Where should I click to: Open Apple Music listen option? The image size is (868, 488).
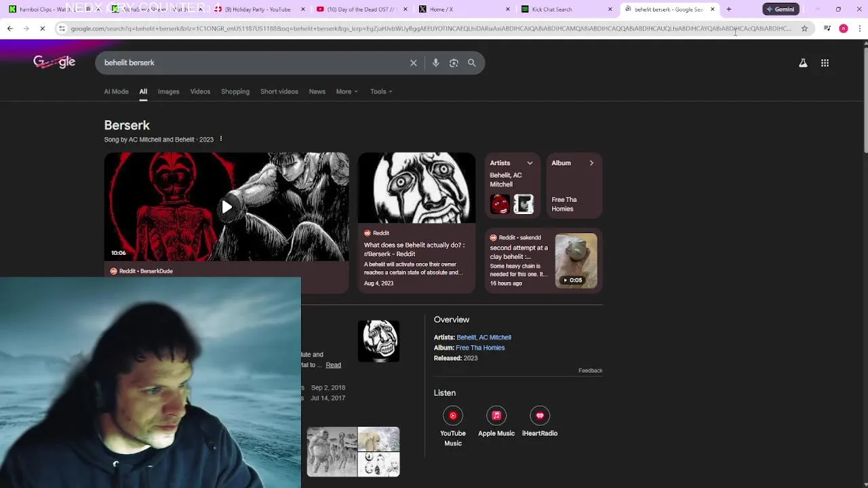[496, 422]
